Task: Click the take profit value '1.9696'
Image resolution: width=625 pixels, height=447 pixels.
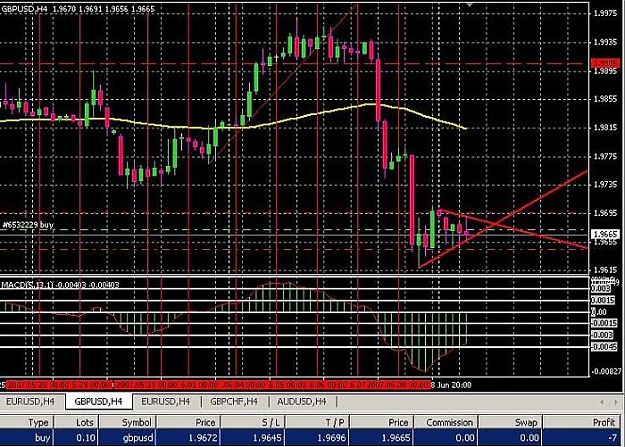Action: (x=318, y=438)
